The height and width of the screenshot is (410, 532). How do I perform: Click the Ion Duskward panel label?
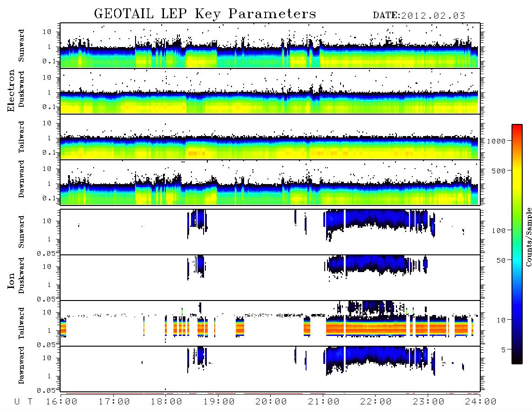(x=21, y=275)
